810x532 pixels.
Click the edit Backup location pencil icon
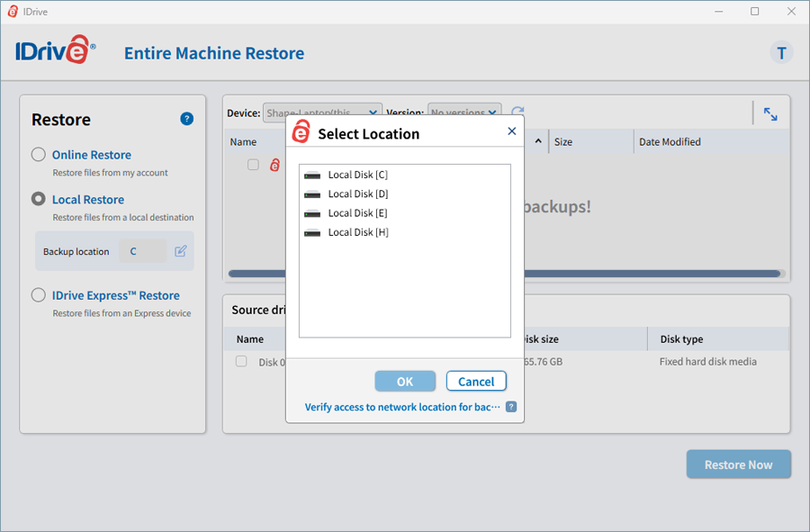pyautogui.click(x=181, y=251)
